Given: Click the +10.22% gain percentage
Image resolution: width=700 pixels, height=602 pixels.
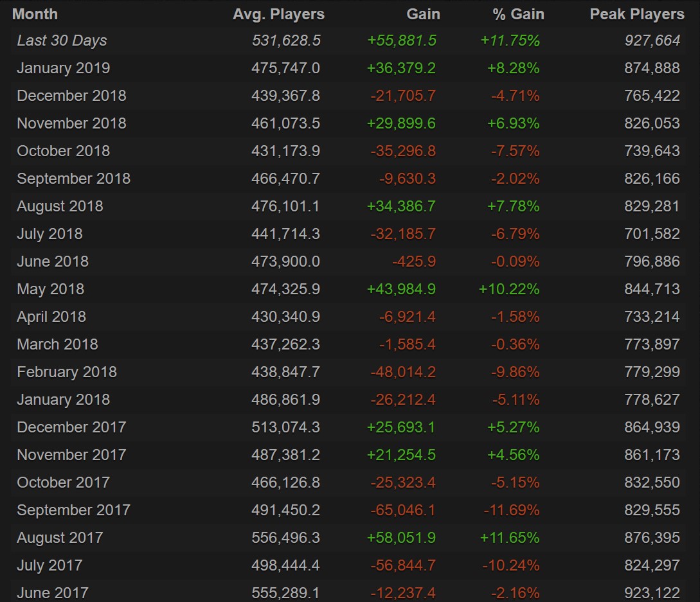Looking at the screenshot, I should 508,289.
